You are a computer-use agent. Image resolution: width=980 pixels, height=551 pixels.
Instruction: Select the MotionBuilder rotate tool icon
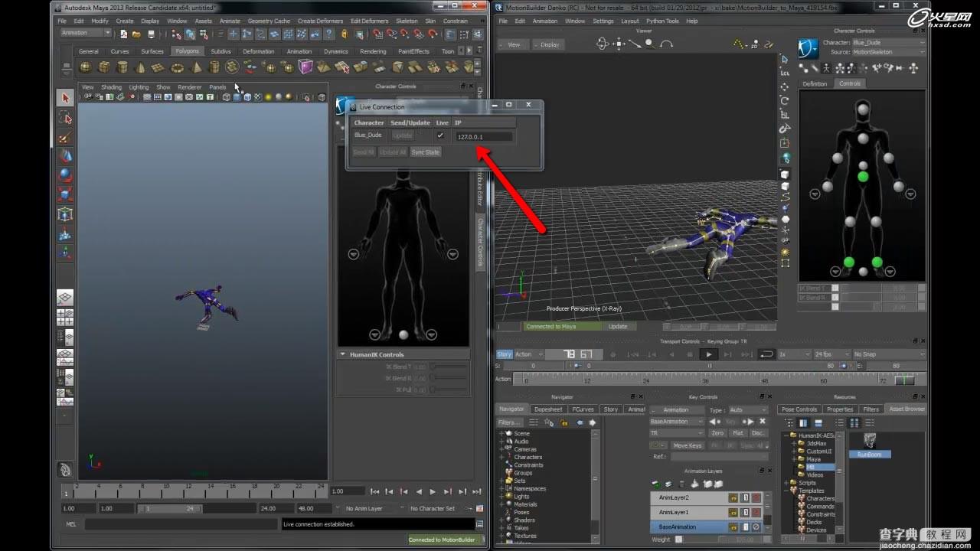click(x=785, y=100)
